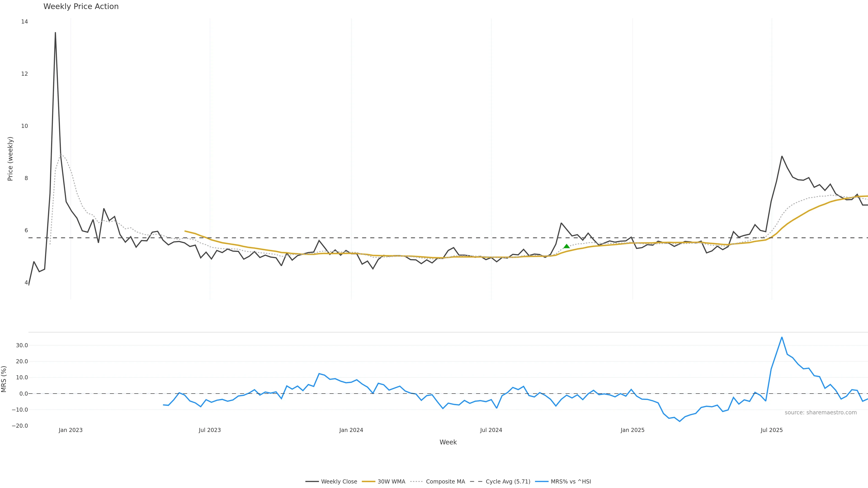Click the Jul 2025 x-axis tick label
Image resolution: width=868 pixels, height=488 pixels.
(x=772, y=430)
